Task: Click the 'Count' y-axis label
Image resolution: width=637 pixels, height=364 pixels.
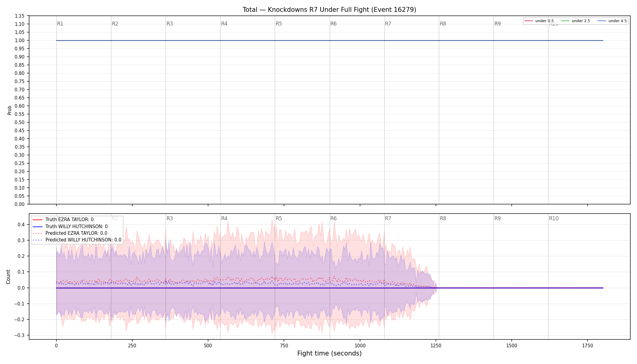Action: coord(8,277)
